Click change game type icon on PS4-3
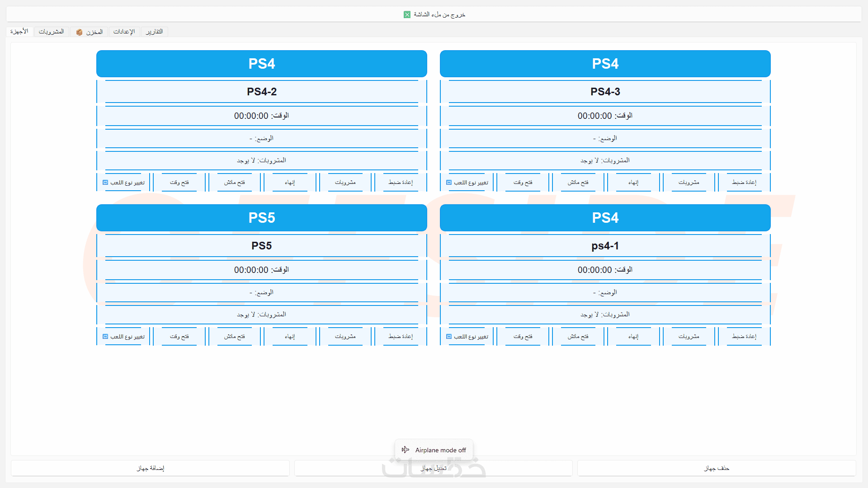868x488 pixels. click(449, 183)
